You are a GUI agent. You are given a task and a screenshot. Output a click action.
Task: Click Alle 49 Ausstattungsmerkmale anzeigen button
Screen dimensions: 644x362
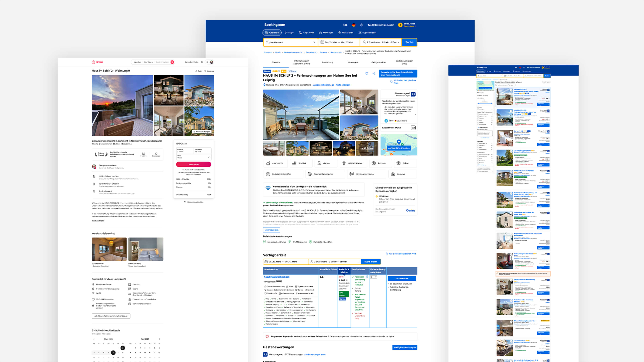click(111, 316)
